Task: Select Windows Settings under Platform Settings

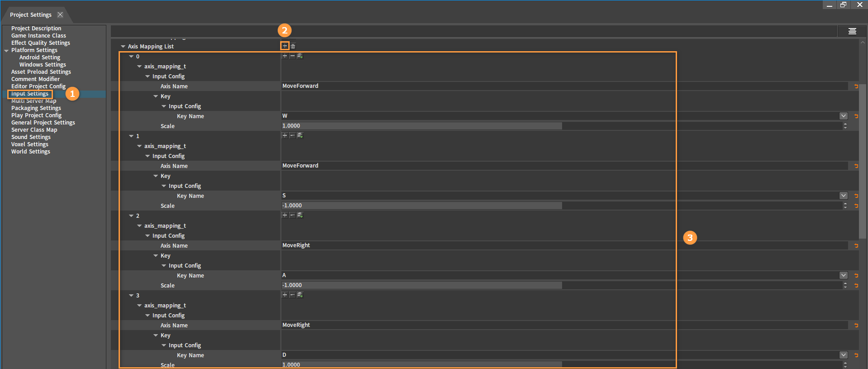Action: pos(43,65)
